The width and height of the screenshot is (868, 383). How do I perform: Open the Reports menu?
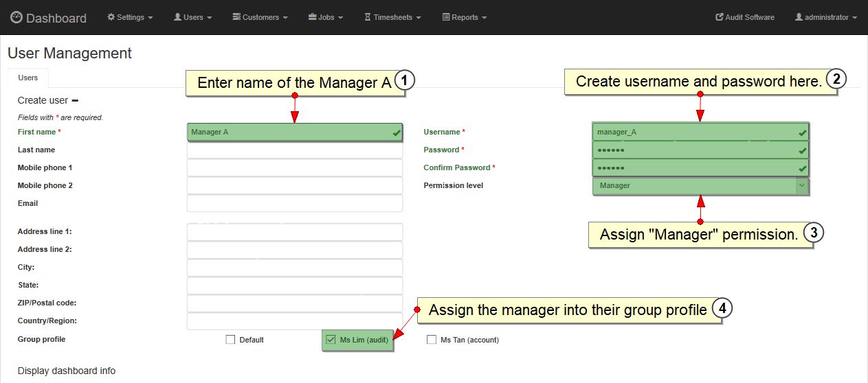click(x=465, y=17)
